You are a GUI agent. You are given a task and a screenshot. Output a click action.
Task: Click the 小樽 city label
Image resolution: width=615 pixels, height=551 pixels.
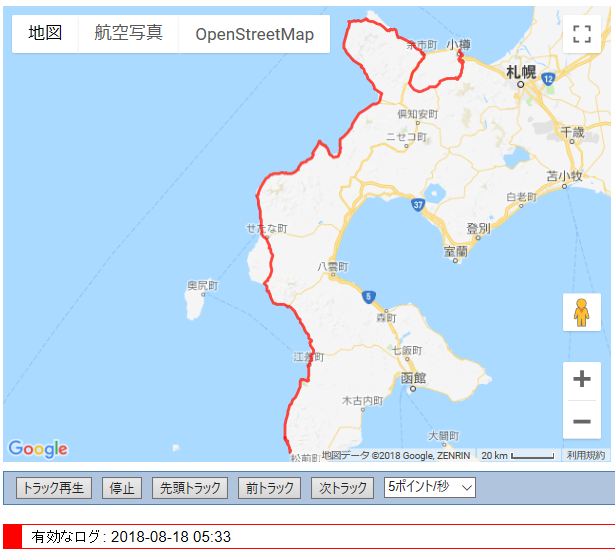pos(459,45)
